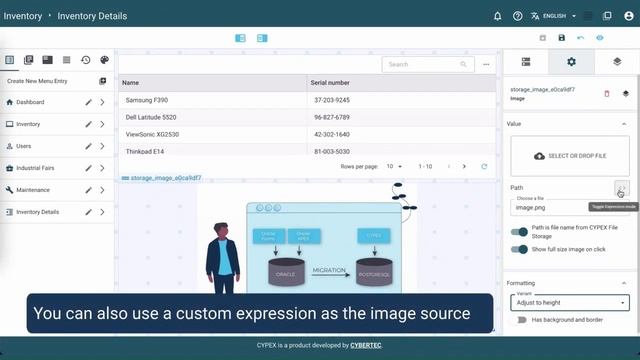Screen dimensions: 640x360
Task: Sort by Serial number column header
Action: point(330,83)
